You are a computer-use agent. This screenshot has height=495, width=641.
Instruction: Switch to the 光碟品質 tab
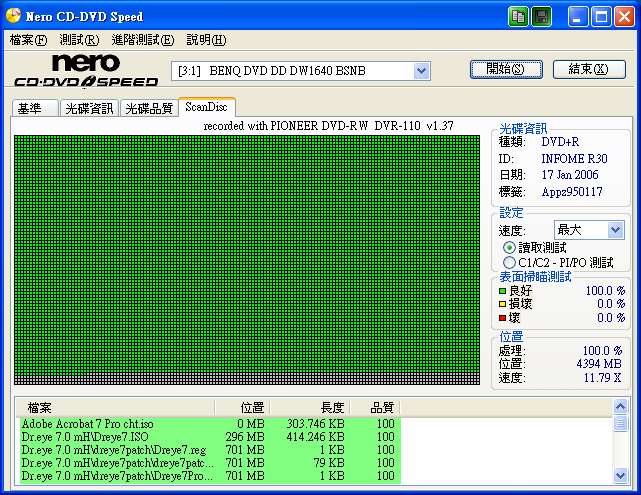pos(149,108)
